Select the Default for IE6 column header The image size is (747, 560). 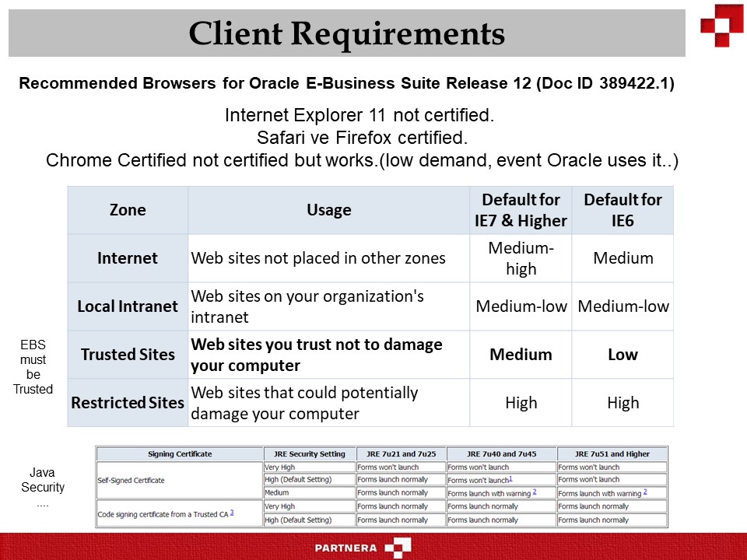pyautogui.click(x=622, y=210)
